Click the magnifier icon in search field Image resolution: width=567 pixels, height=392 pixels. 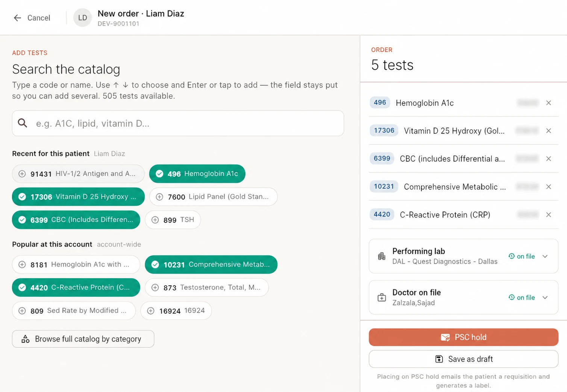23,123
